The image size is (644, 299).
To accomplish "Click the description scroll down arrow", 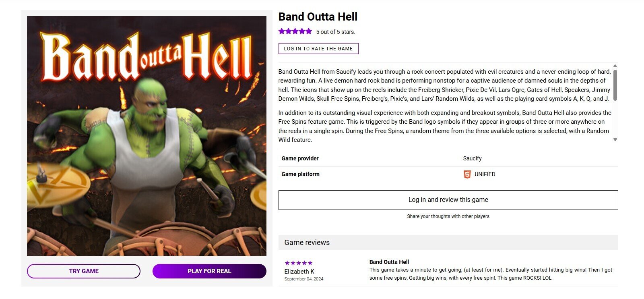I will click(x=615, y=139).
